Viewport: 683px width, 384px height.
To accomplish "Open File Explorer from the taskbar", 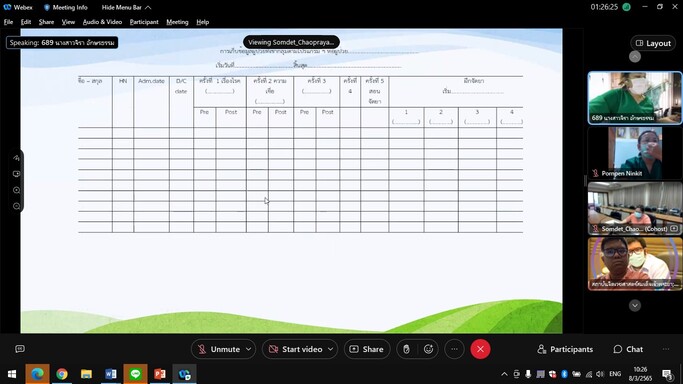I will (x=86, y=374).
